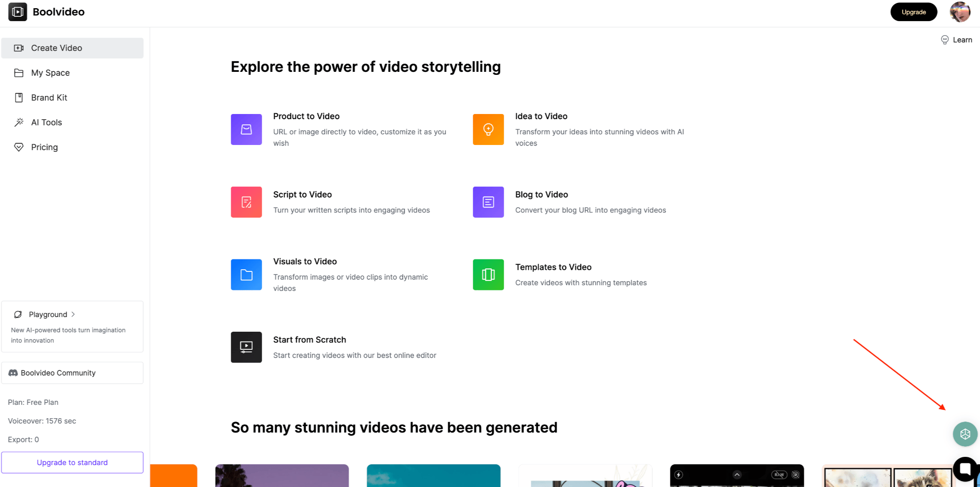Open the orange video thumbnail
The width and height of the screenshot is (980, 487).
[x=174, y=476]
